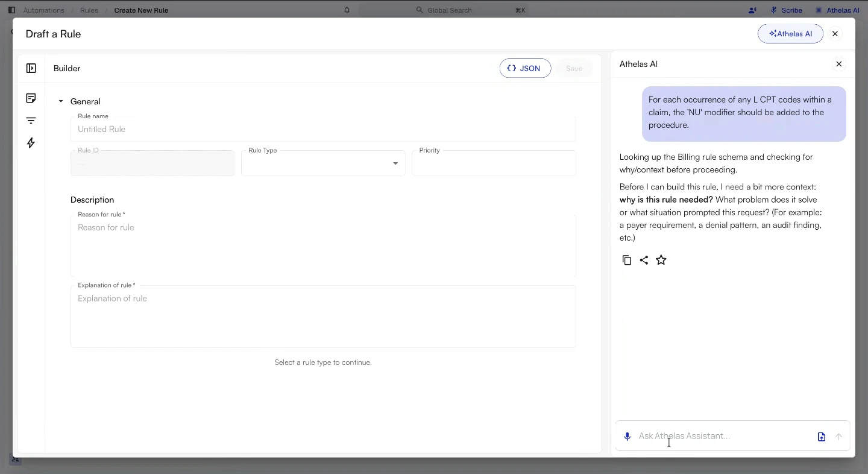Toggle the sidebar panel icon in Builder
The height and width of the screenshot is (474, 868).
pos(31,68)
